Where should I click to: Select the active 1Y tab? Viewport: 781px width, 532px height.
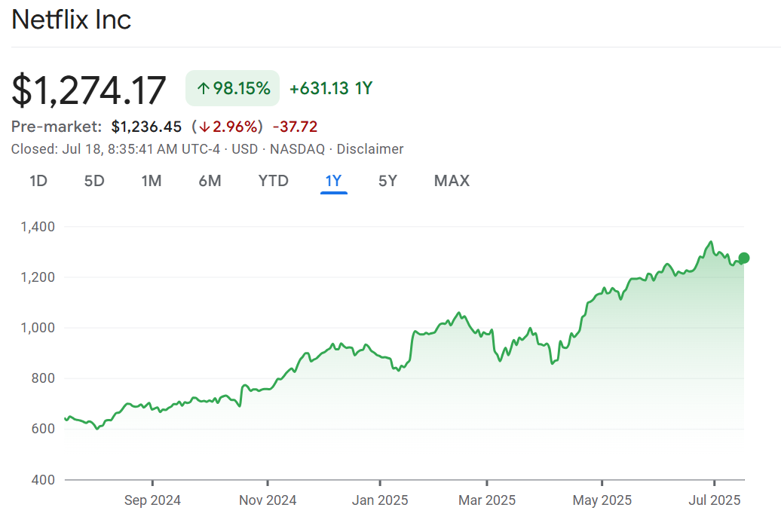(334, 181)
